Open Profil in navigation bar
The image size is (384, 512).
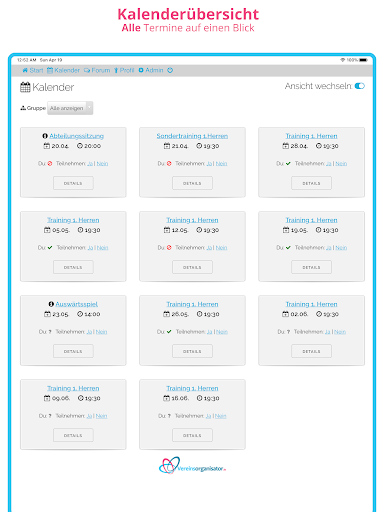coord(124,70)
